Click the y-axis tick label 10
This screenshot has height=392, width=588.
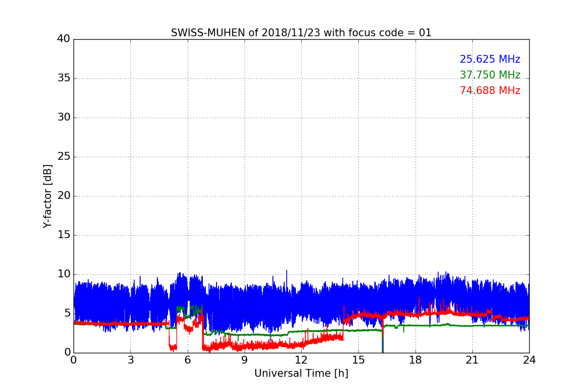64,274
